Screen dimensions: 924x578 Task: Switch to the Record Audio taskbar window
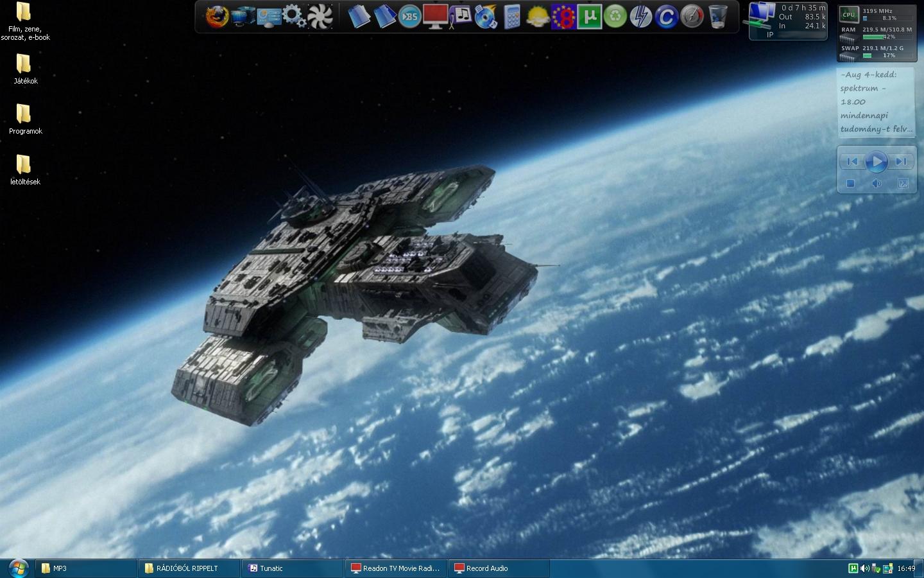(x=499, y=568)
